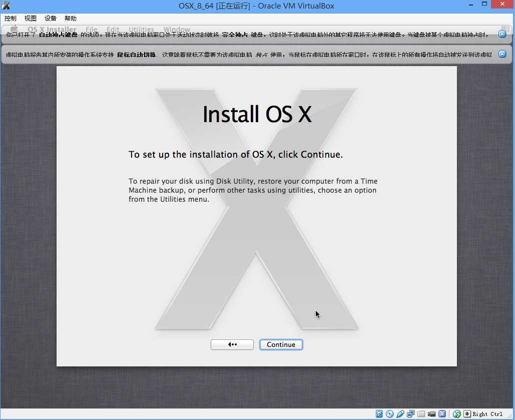Dismiss the mouse pointer integration notification
This screenshot has width=515, height=420.
click(x=502, y=54)
